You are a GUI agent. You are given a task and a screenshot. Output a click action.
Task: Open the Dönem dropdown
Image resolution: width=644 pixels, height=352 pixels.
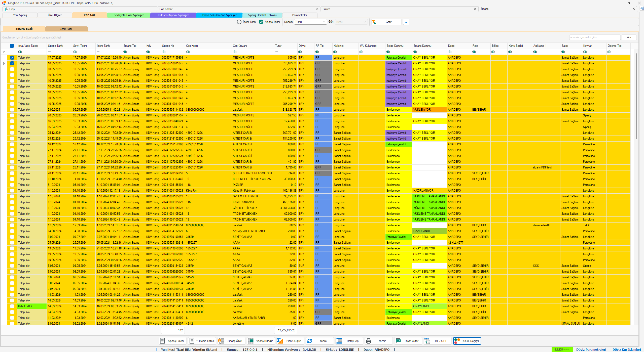pyautogui.click(x=310, y=22)
